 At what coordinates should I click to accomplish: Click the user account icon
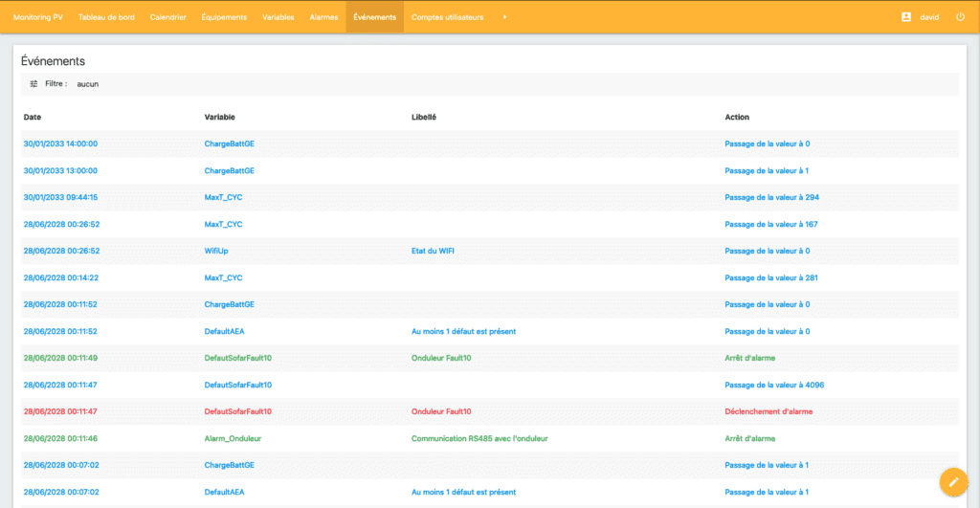coord(905,17)
